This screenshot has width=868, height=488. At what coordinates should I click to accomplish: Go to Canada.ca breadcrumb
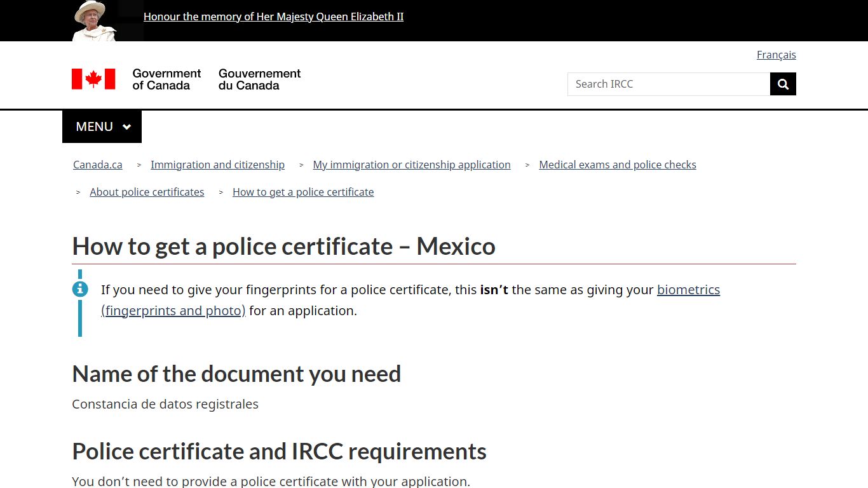[x=98, y=165]
